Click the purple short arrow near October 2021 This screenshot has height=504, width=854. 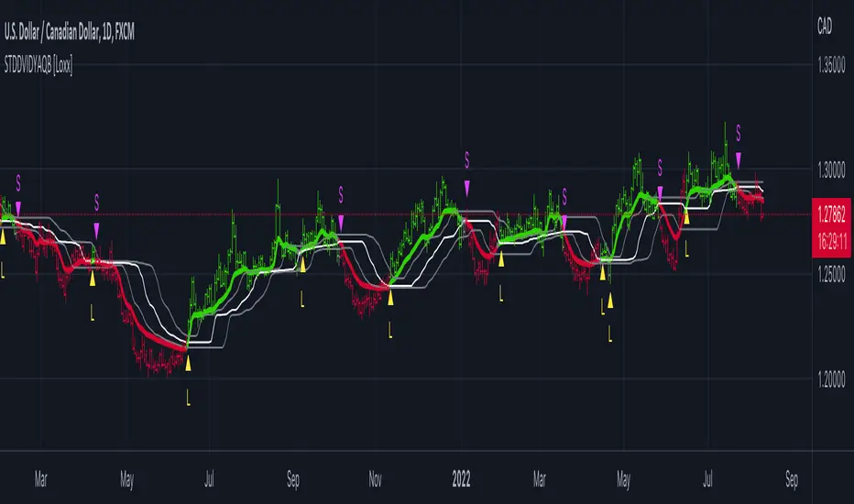click(x=341, y=223)
